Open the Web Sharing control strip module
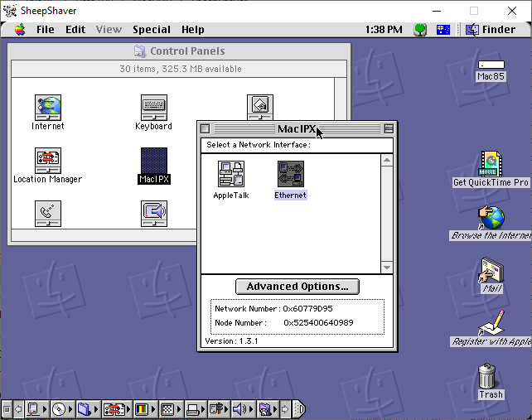The width and height of the screenshot is (532, 420). [x=268, y=409]
